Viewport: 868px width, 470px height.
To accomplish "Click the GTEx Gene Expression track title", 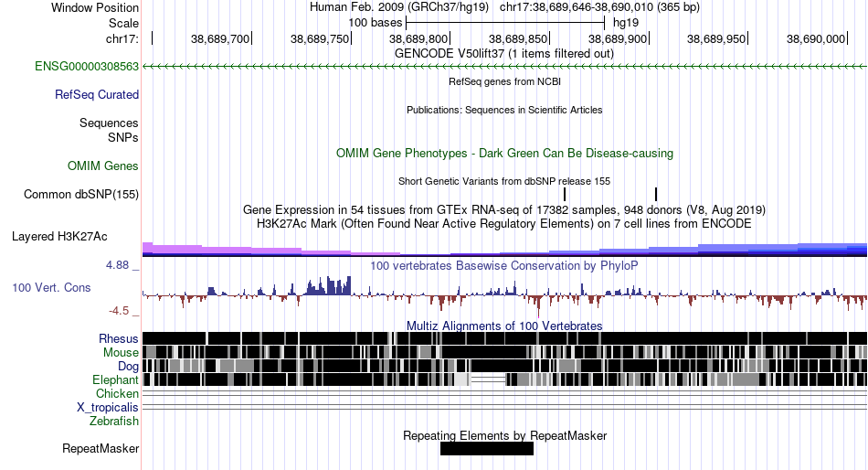I will 504,210.
